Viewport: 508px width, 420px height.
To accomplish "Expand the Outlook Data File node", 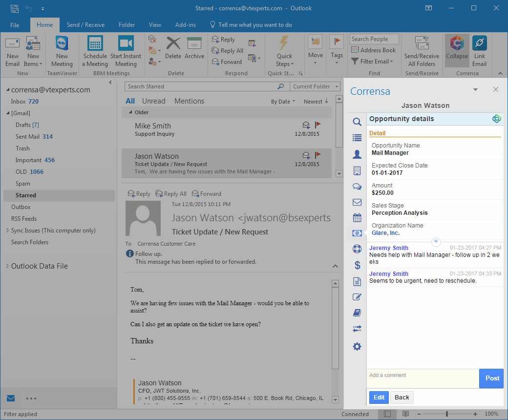I will (x=8, y=266).
